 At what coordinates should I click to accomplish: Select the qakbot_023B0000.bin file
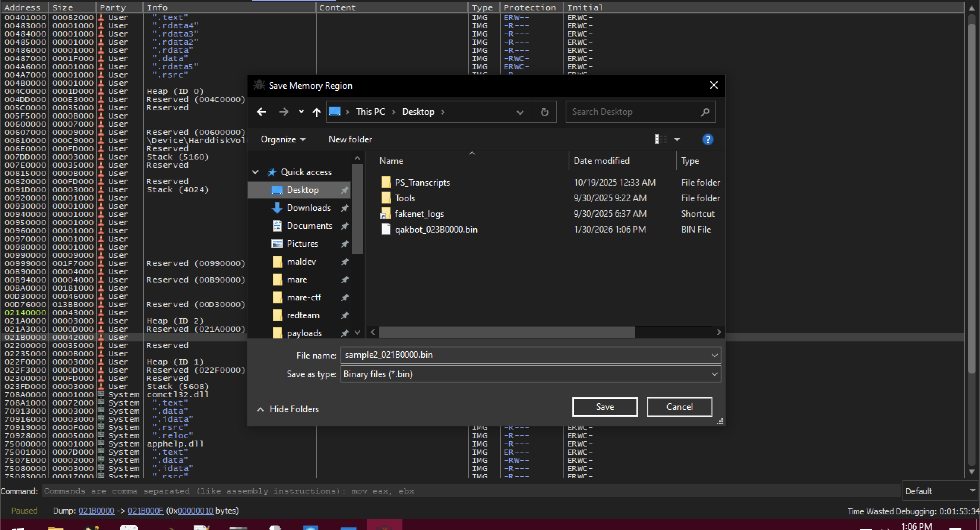tap(436, 229)
